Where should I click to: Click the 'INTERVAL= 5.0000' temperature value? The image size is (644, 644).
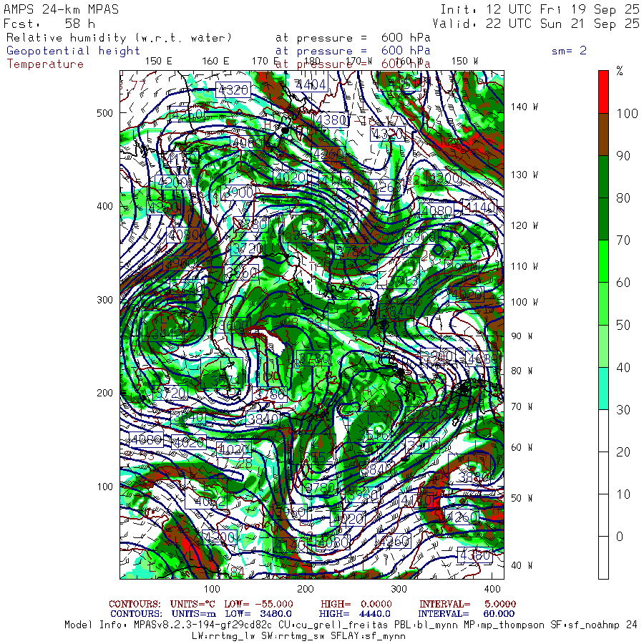coord(467,604)
